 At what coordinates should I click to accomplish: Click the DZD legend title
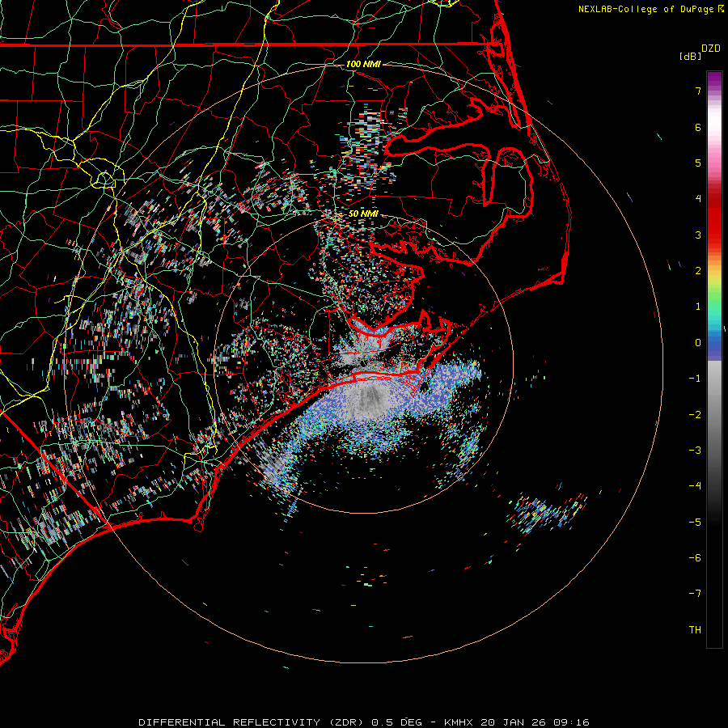(711, 49)
